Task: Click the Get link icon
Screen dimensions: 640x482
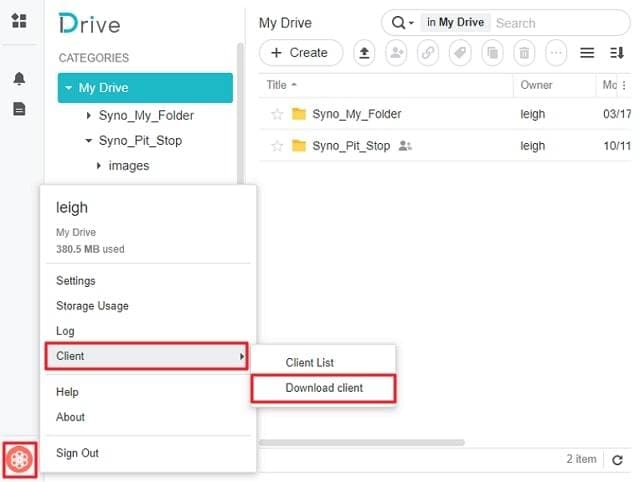Action: click(428, 53)
